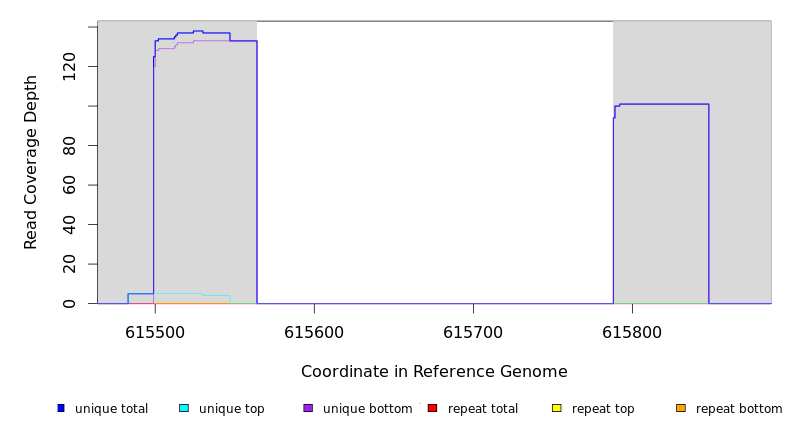Select the "unique bottom" legend text
This screenshot has height=432, width=792.
click(x=367, y=409)
